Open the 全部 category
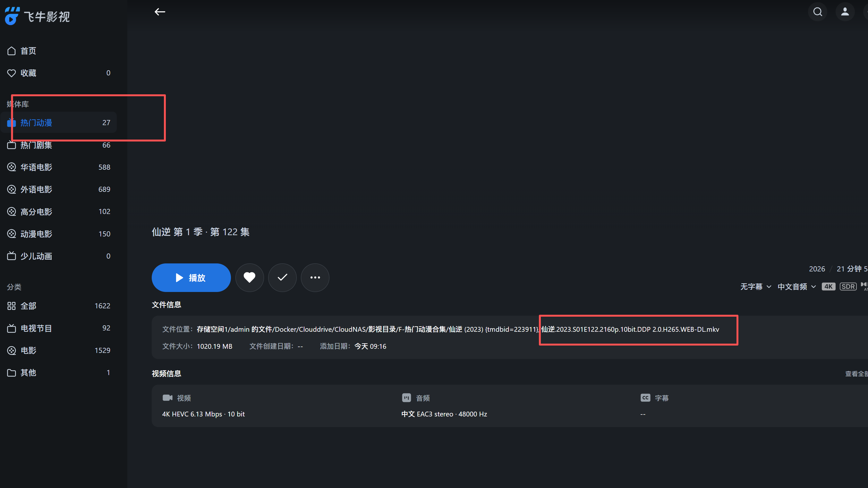 (28, 306)
